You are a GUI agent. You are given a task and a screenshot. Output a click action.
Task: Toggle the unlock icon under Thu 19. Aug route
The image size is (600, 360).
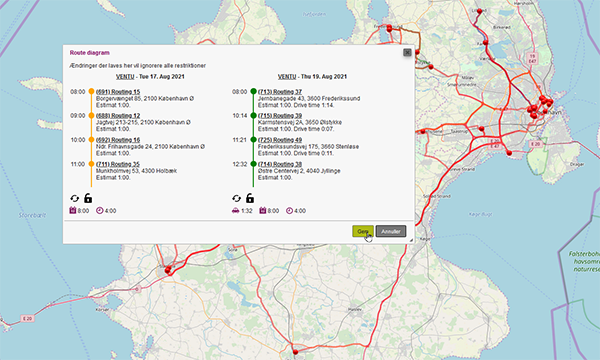click(x=250, y=198)
